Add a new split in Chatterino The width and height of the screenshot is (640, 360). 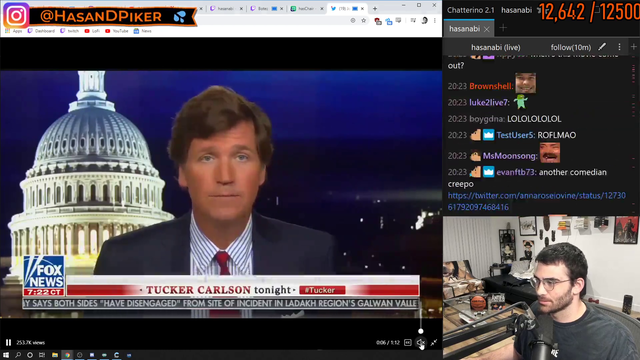[x=633, y=47]
